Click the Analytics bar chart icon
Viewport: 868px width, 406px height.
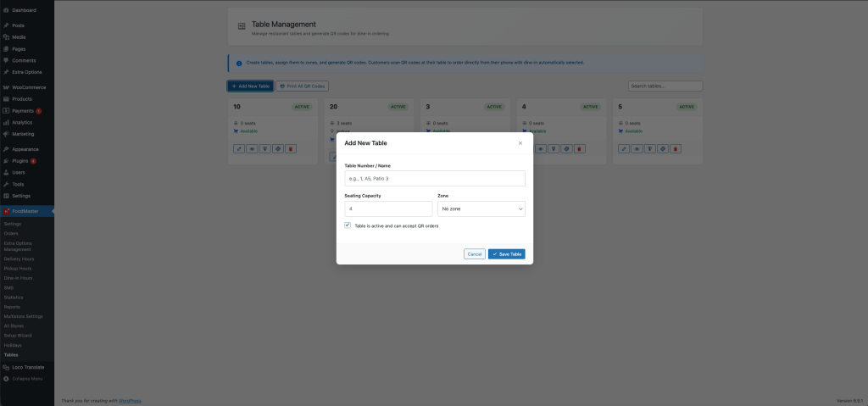pos(6,122)
